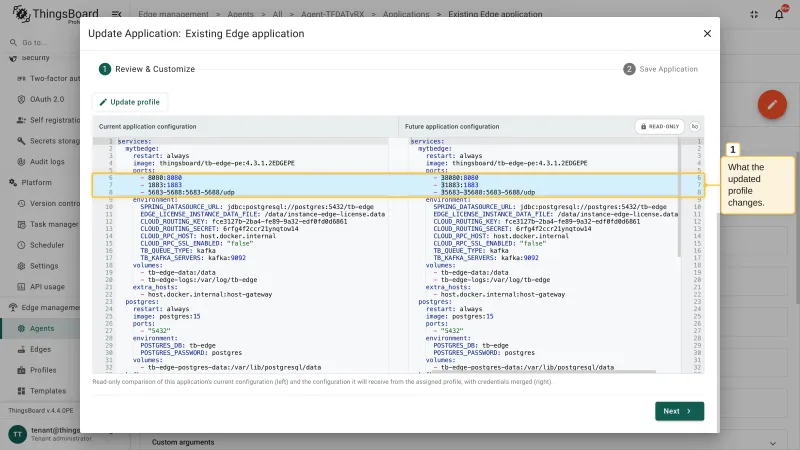The height and width of the screenshot is (450, 800).
Task: Click the TT user avatar
Action: (x=17, y=434)
